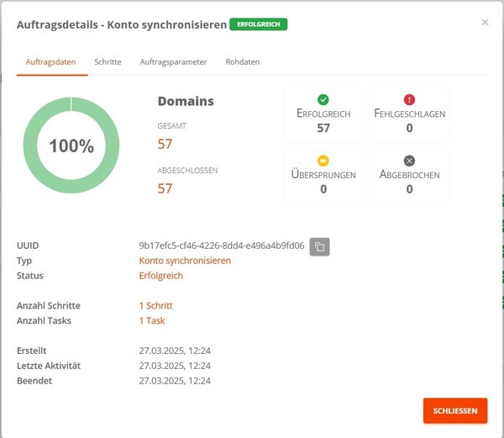Click the UUID field label

(28, 245)
